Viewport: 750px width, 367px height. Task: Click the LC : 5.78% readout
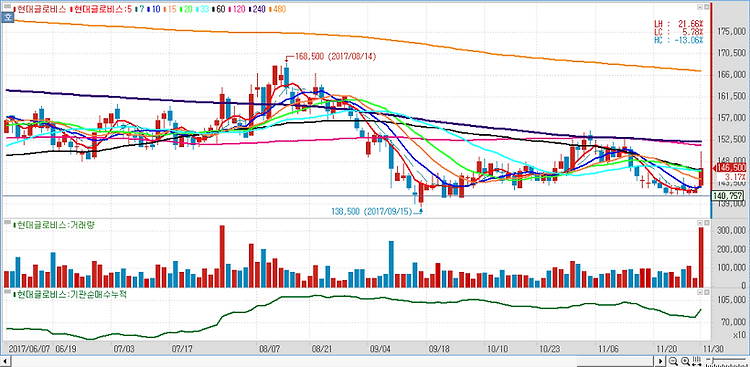pos(679,31)
